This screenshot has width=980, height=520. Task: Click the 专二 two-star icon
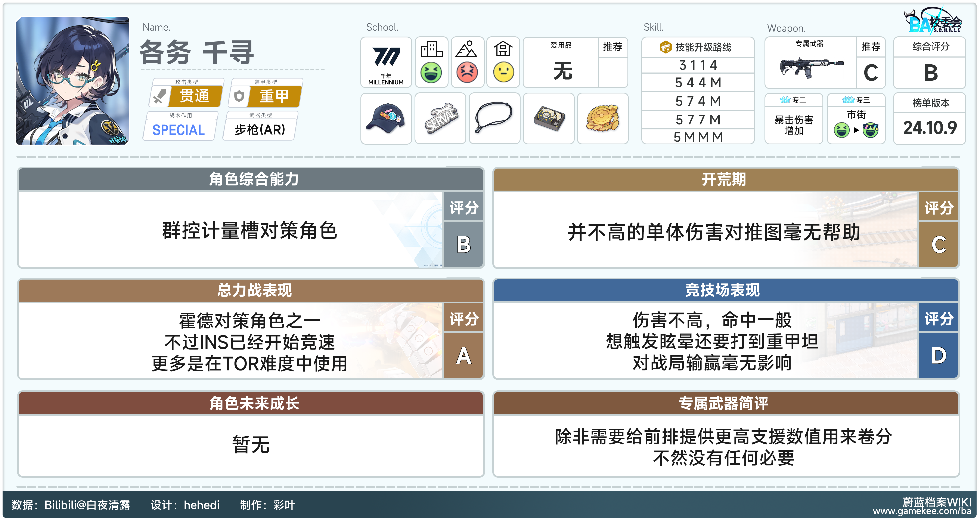(x=785, y=100)
